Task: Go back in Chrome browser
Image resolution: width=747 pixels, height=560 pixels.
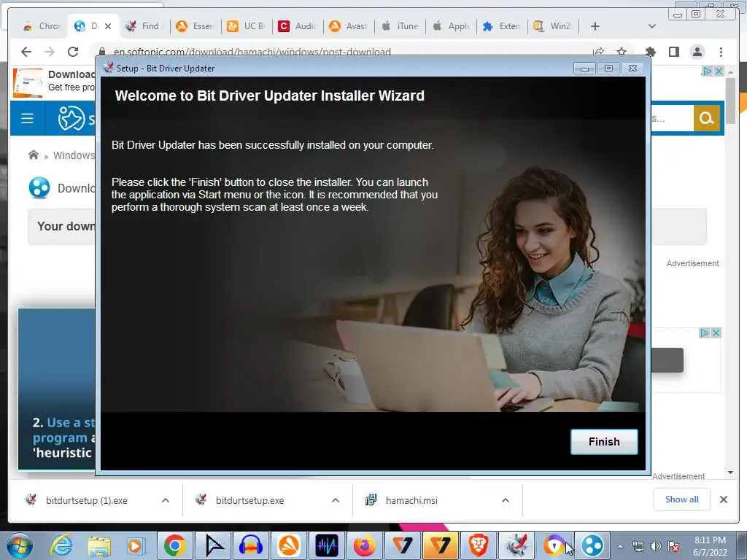Action: coord(26,52)
